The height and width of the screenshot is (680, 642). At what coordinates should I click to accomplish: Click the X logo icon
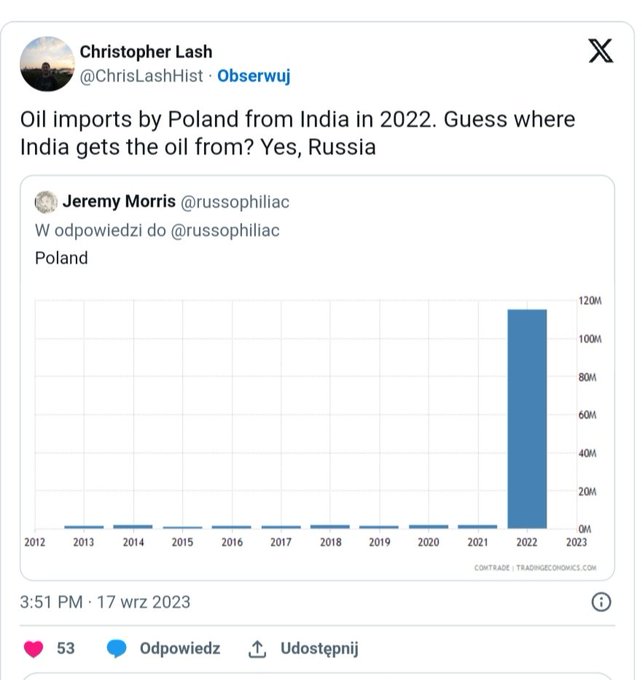[600, 50]
